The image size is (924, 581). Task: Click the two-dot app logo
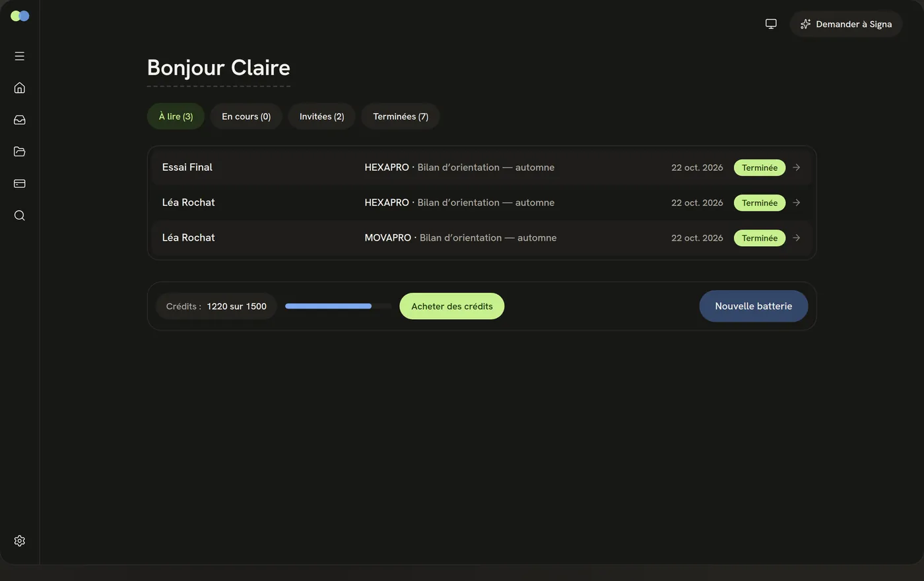pyautogui.click(x=20, y=16)
